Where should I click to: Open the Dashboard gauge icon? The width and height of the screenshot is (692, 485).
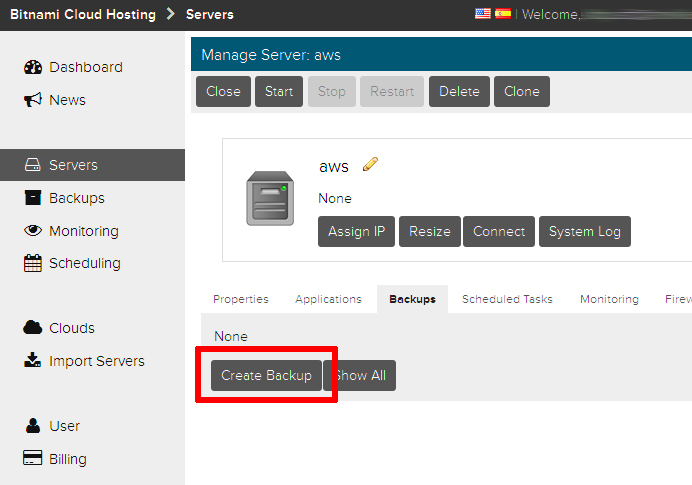33,67
